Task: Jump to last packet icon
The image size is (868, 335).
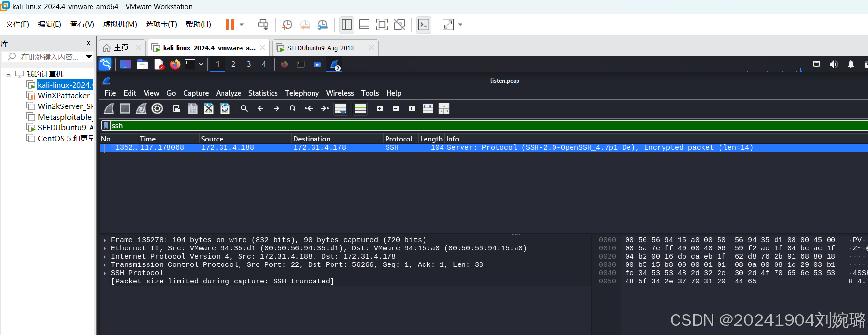Action: [x=325, y=108]
